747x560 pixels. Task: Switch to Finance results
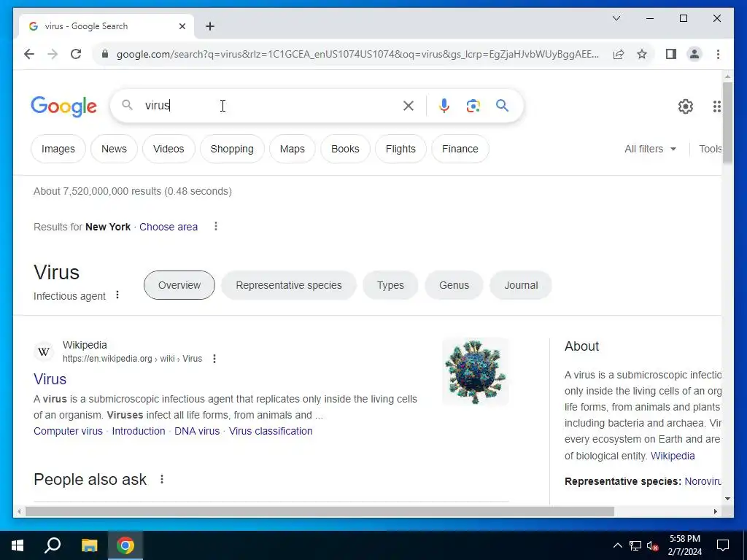point(460,149)
